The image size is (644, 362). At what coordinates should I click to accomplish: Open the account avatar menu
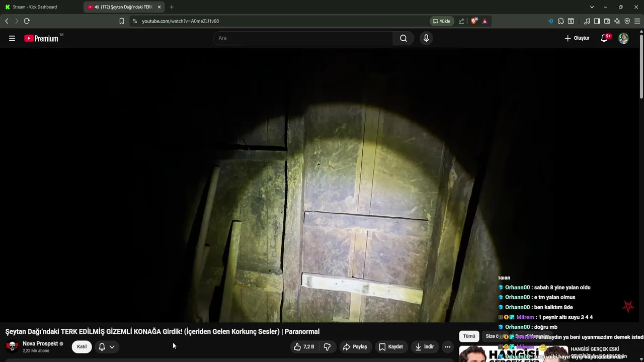[x=623, y=38]
